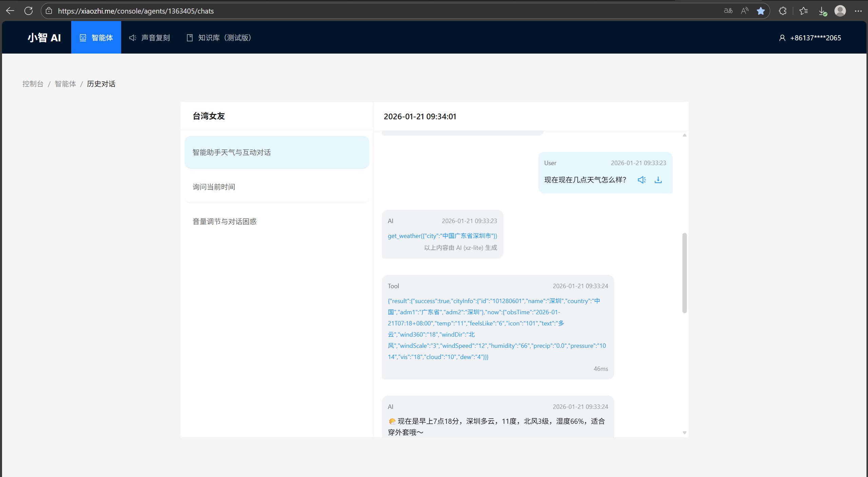This screenshot has width=868, height=477.
Task: Open the browser settings more options menu
Action: coord(859,11)
